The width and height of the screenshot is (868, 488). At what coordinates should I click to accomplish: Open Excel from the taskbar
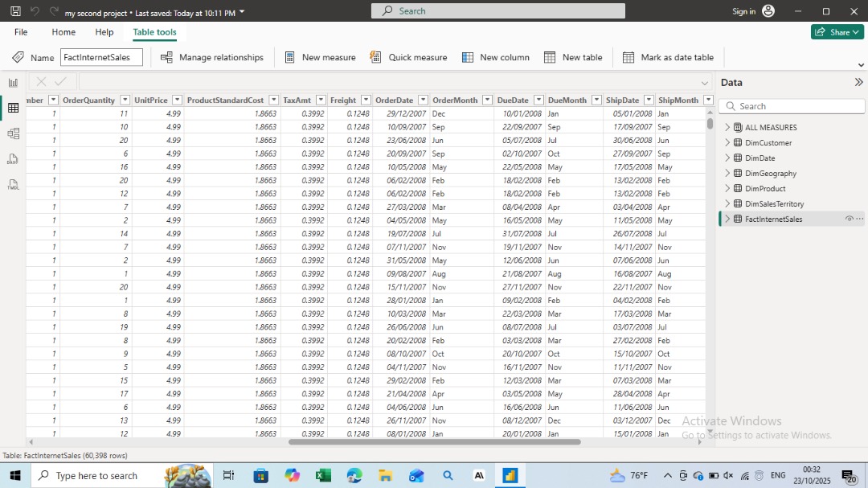point(323,475)
